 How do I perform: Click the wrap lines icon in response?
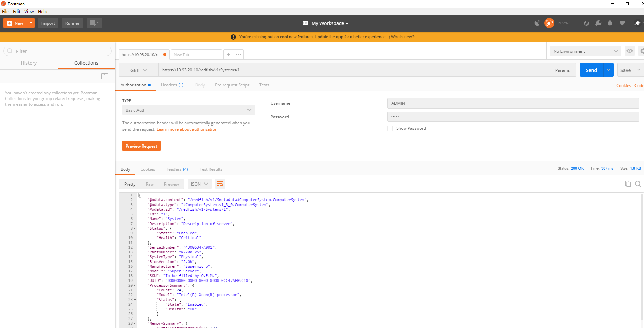(x=220, y=184)
